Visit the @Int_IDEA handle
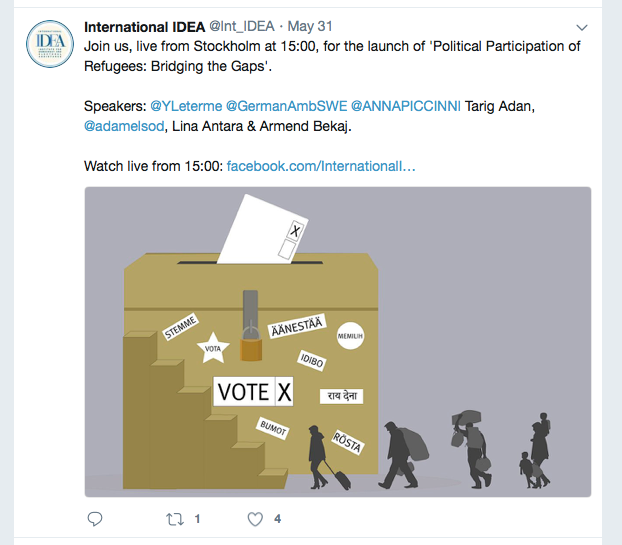 tap(240, 26)
